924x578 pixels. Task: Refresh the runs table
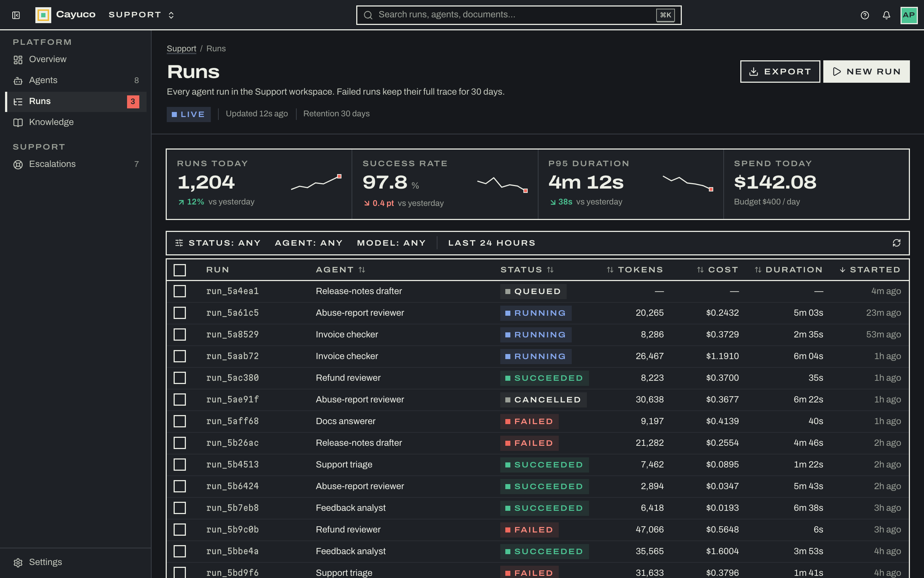[897, 243]
